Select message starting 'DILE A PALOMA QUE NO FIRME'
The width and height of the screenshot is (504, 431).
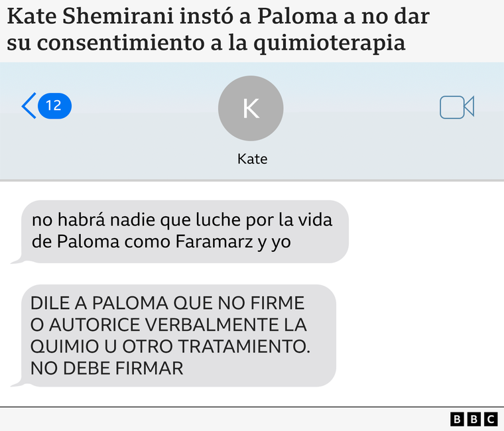pyautogui.click(x=178, y=336)
